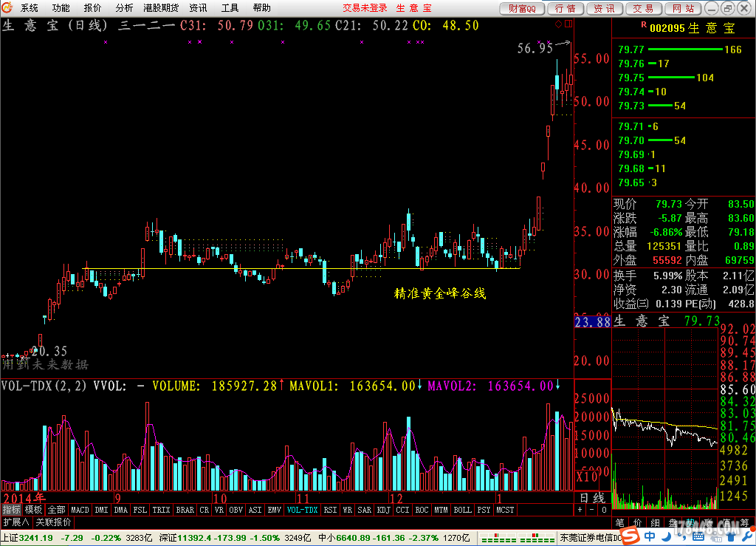Click the highlighted 23.88 price on the axis
The width and height of the screenshot is (756, 546).
[593, 321]
